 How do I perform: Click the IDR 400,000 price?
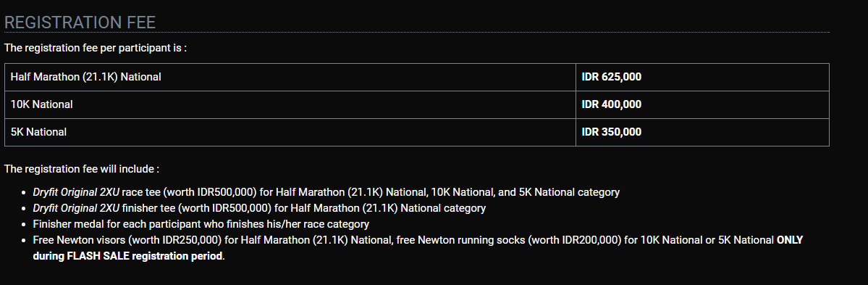click(x=611, y=104)
